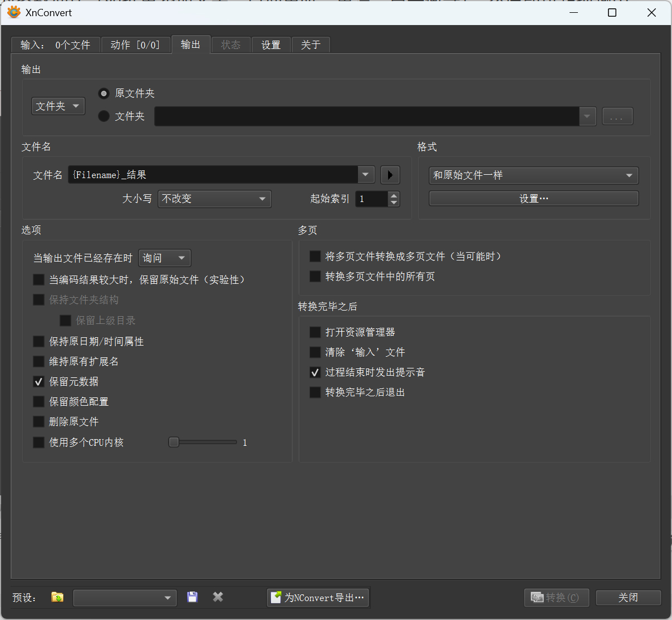The height and width of the screenshot is (620, 672).
Task: Click 为NConvert导出… button
Action: click(318, 598)
